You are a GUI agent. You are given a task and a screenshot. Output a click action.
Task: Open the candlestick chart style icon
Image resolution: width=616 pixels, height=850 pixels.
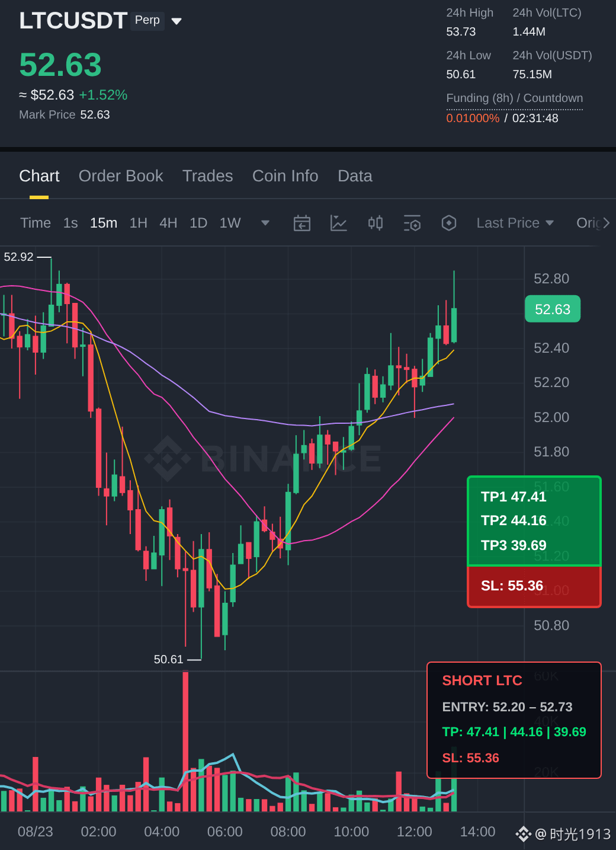(376, 223)
